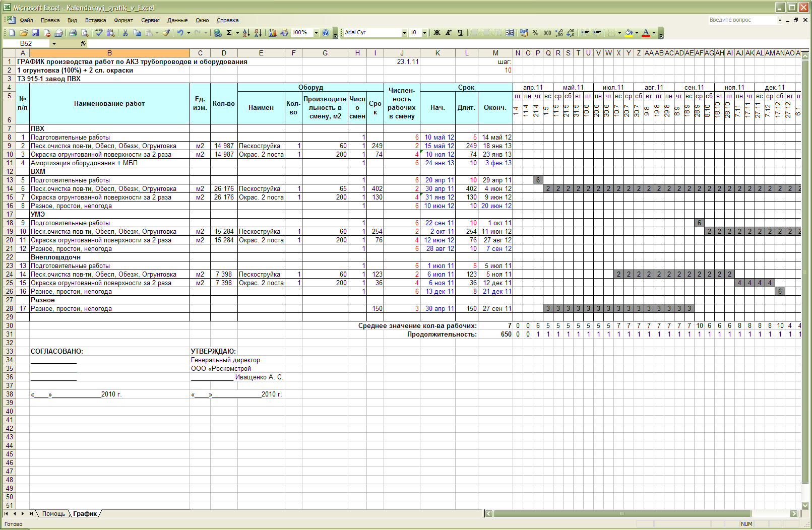Click the AutoSum sigma icon

(229, 33)
